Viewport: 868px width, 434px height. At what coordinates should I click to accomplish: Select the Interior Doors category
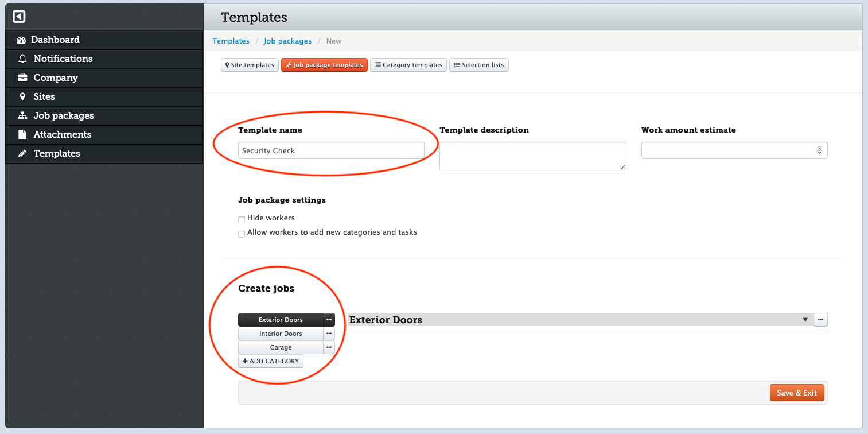[x=281, y=334]
